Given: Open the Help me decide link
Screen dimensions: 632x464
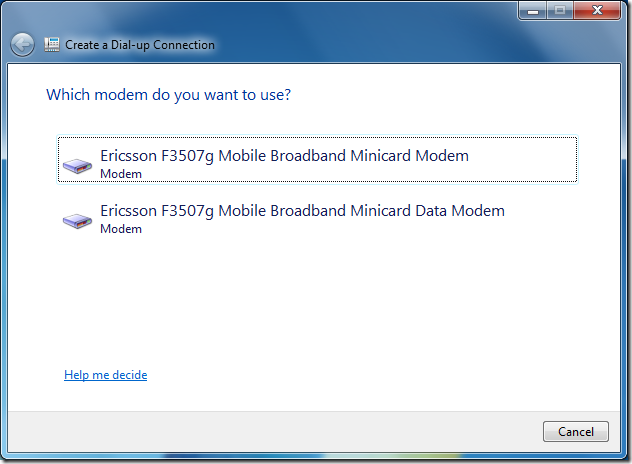Looking at the screenshot, I should (106, 375).
